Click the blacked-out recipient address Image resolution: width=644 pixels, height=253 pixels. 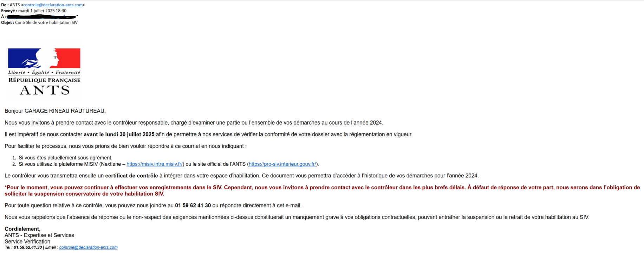tap(41, 17)
